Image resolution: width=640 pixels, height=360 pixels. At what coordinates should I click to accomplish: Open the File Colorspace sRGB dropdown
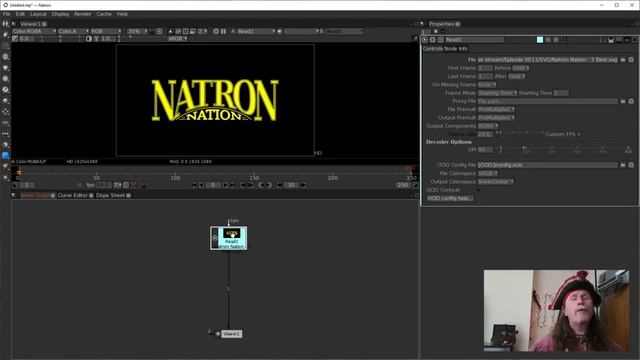click(488, 173)
